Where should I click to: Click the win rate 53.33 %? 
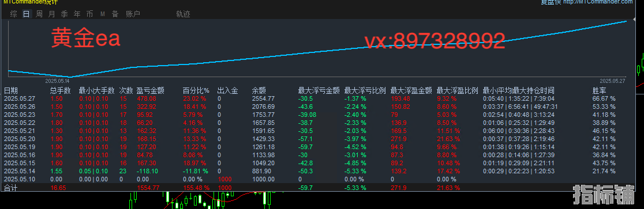tap(604, 107)
